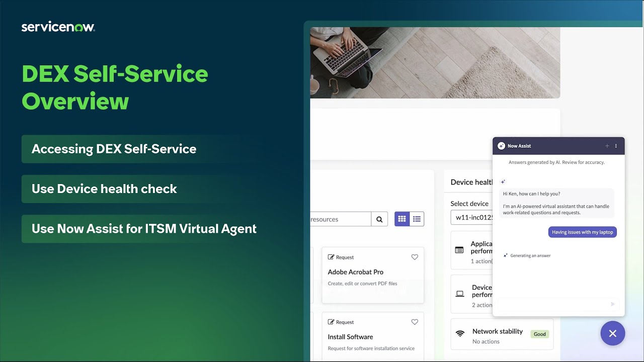
Task: Click Request on the Install Software card
Action: pyautogui.click(x=341, y=322)
